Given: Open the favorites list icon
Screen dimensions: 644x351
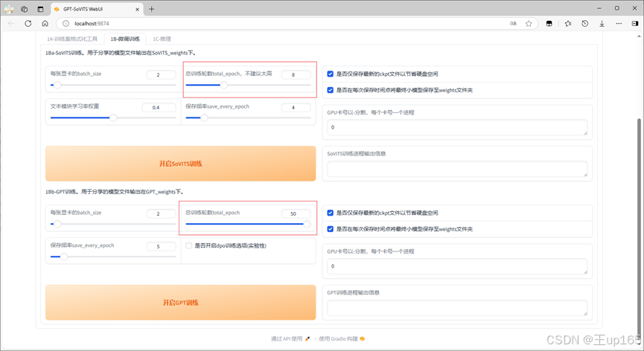Looking at the screenshot, I should coord(568,23).
